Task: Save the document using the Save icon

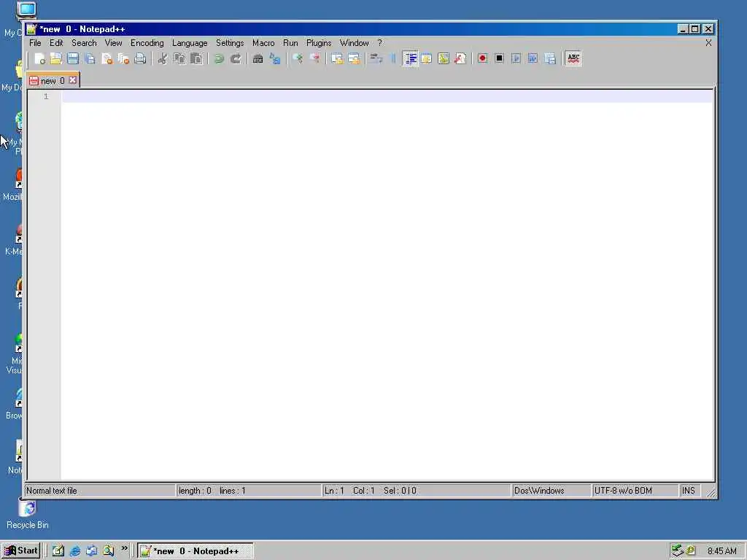Action: click(x=73, y=58)
